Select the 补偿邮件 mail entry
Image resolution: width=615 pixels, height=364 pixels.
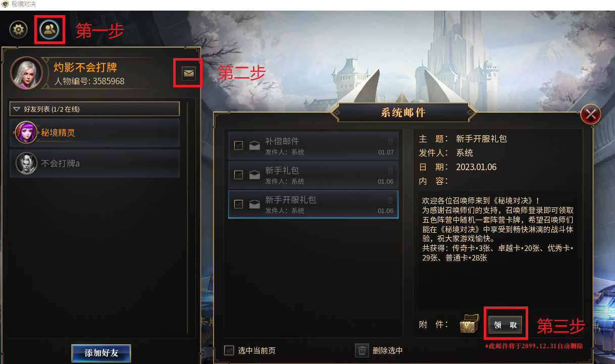(x=313, y=146)
